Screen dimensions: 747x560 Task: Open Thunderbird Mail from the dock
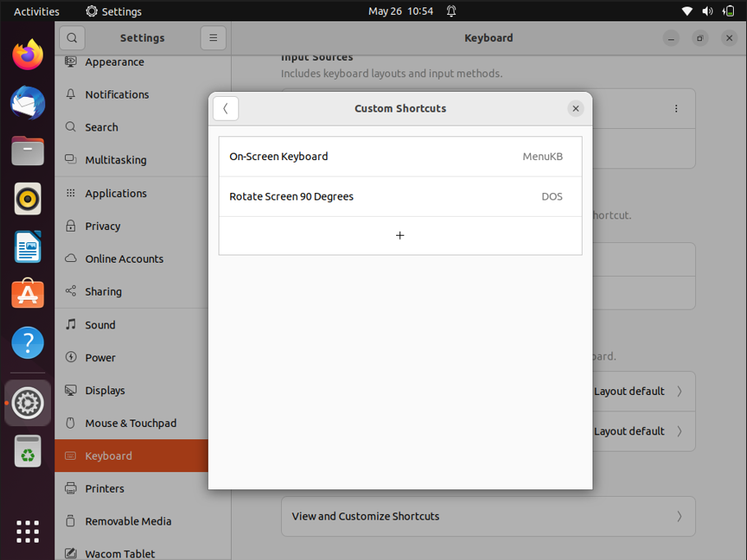click(x=28, y=103)
